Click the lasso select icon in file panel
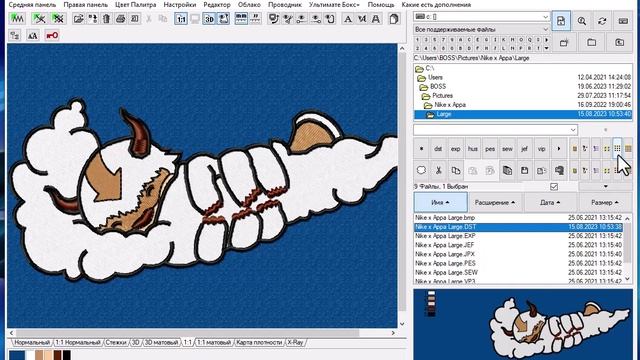This screenshot has height=360, width=640. [421, 170]
